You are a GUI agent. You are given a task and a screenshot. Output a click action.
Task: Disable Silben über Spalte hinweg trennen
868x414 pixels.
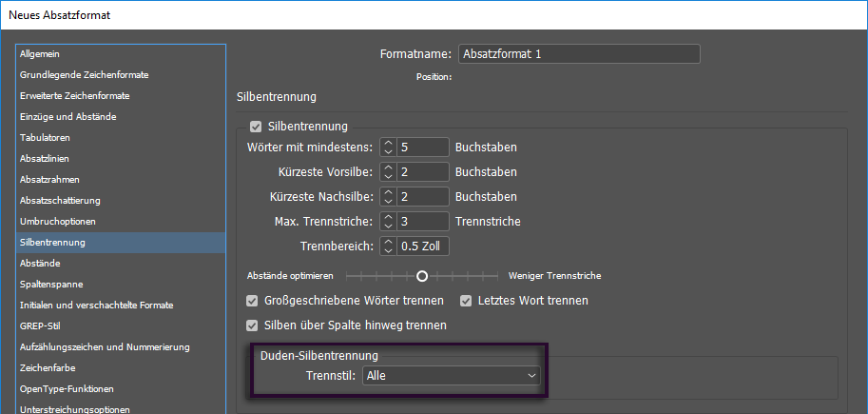[253, 325]
